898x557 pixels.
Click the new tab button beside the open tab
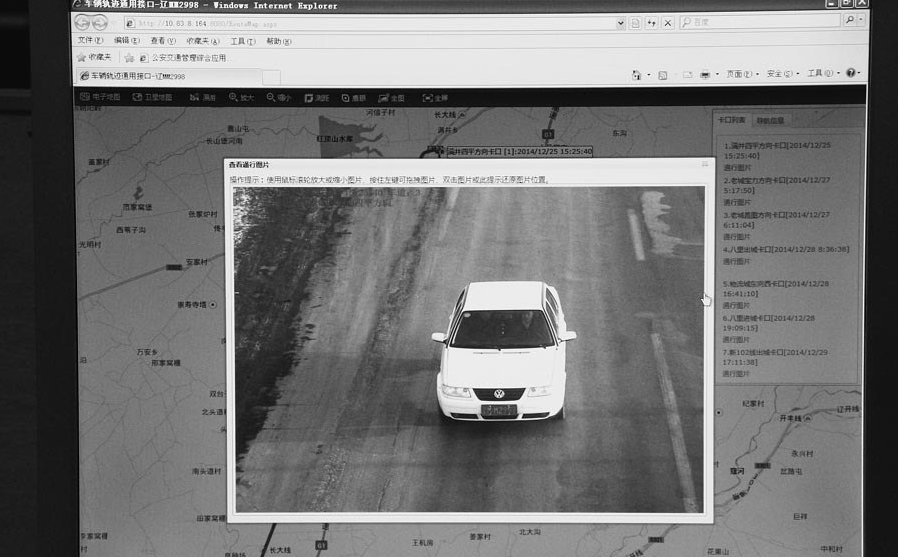271,77
